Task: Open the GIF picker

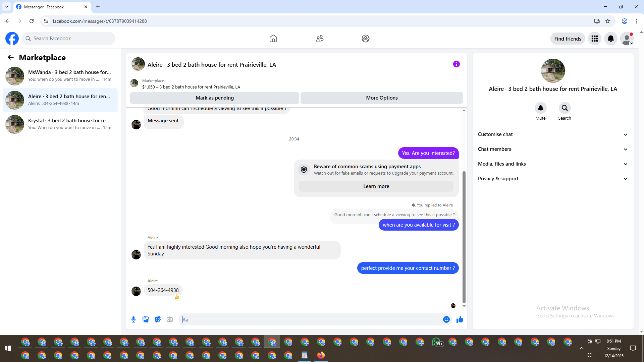Action: (x=170, y=319)
